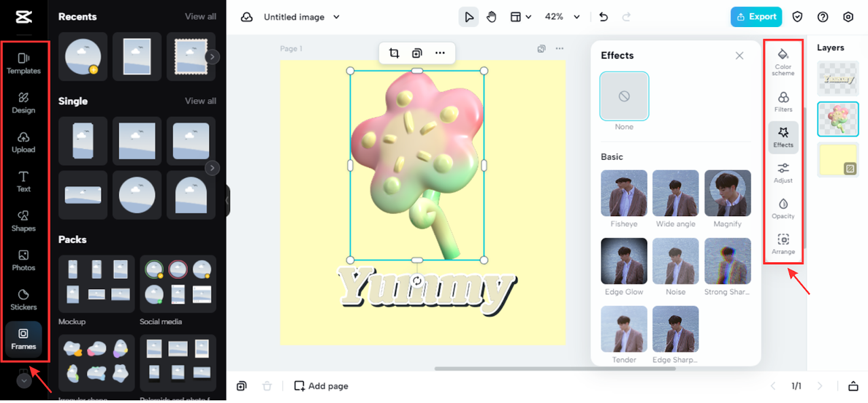This screenshot has width=868, height=403.
Task: Open the toolbox icon at bottom right
Action: (853, 386)
